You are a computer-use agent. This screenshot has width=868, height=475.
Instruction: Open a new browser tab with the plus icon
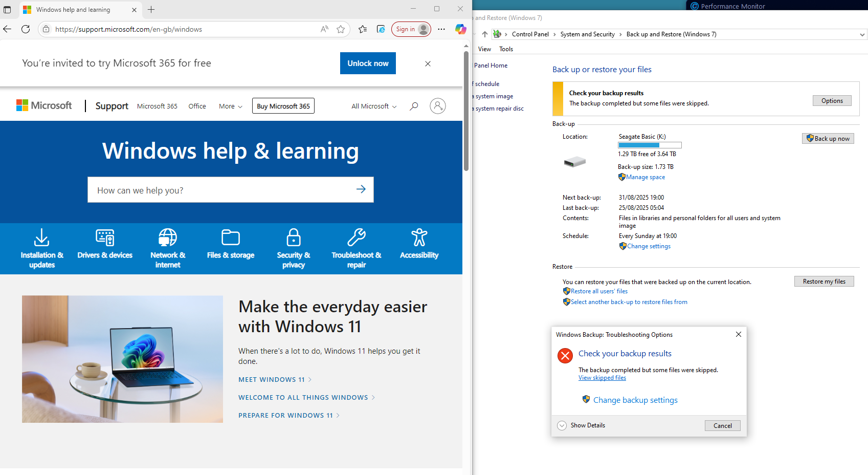(151, 9)
